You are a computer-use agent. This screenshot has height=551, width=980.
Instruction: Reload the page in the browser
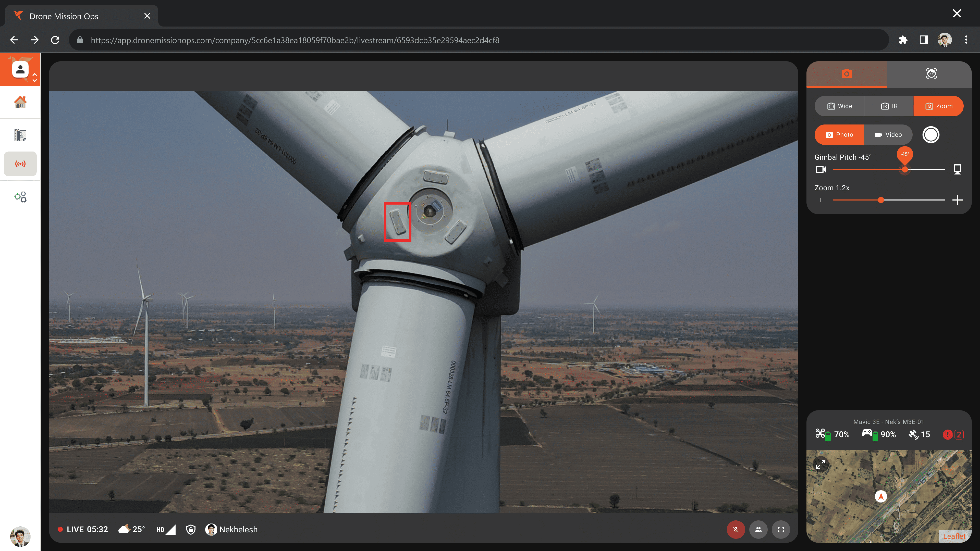pos(55,40)
